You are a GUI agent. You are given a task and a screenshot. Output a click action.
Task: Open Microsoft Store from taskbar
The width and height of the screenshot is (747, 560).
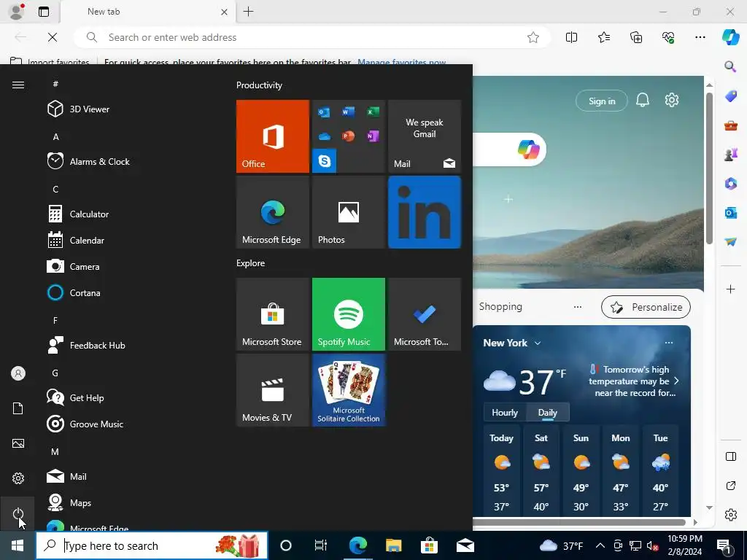pyautogui.click(x=429, y=545)
